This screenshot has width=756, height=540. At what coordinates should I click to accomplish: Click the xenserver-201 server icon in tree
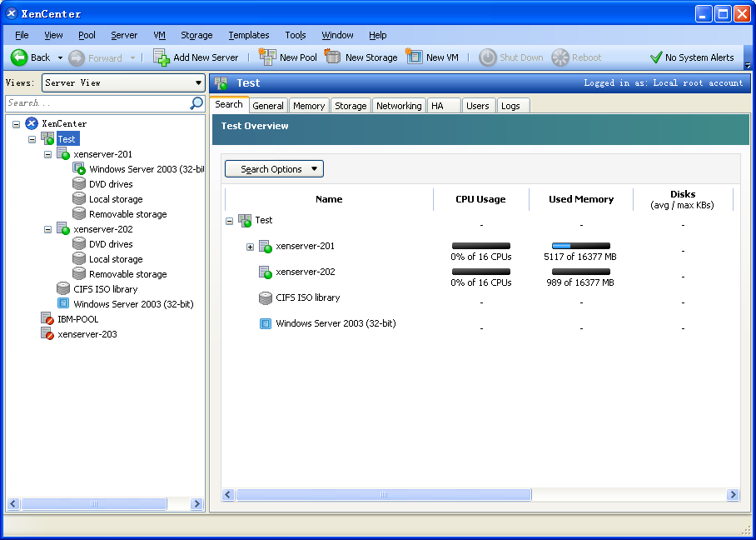click(63, 154)
